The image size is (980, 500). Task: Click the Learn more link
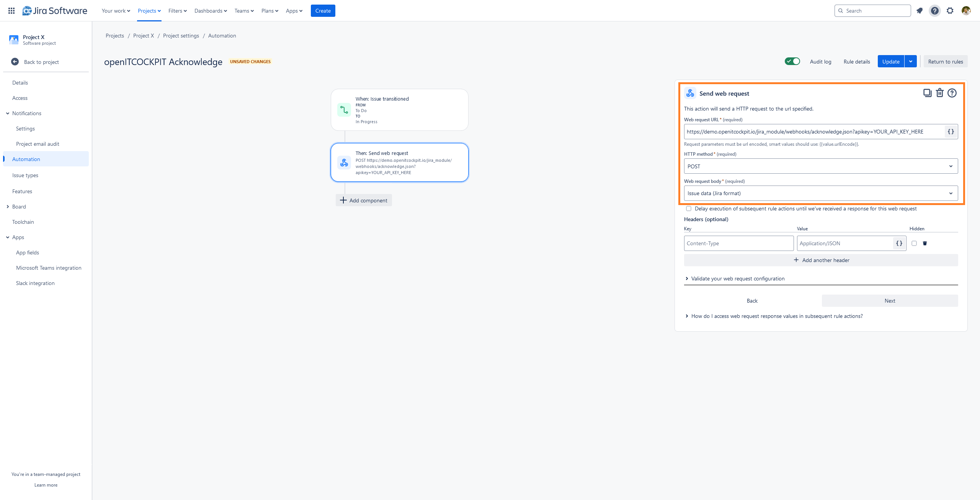tap(46, 485)
